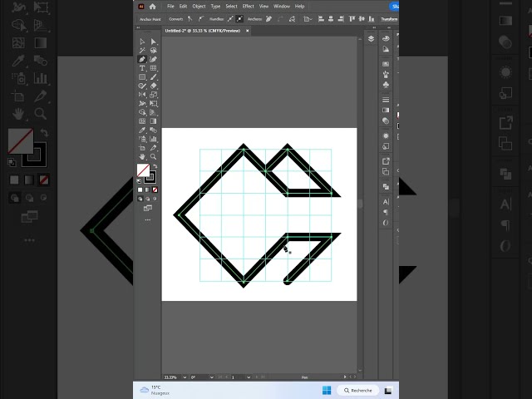Select the Width/Warp tool
The width and height of the screenshot is (532, 399).
(142, 103)
